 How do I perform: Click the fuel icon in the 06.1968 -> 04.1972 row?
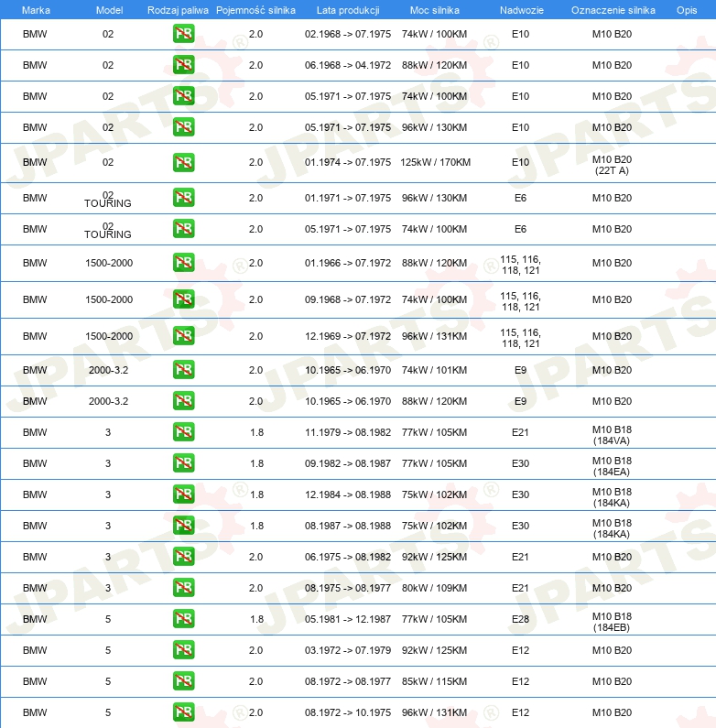pyautogui.click(x=183, y=65)
